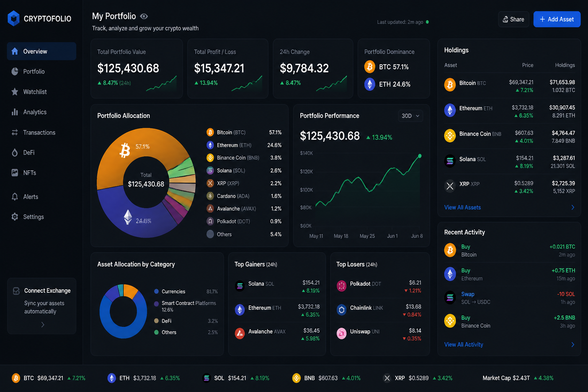This screenshot has height=392, width=588.
Task: Click the Total Portfolio Value card
Action: point(137,69)
